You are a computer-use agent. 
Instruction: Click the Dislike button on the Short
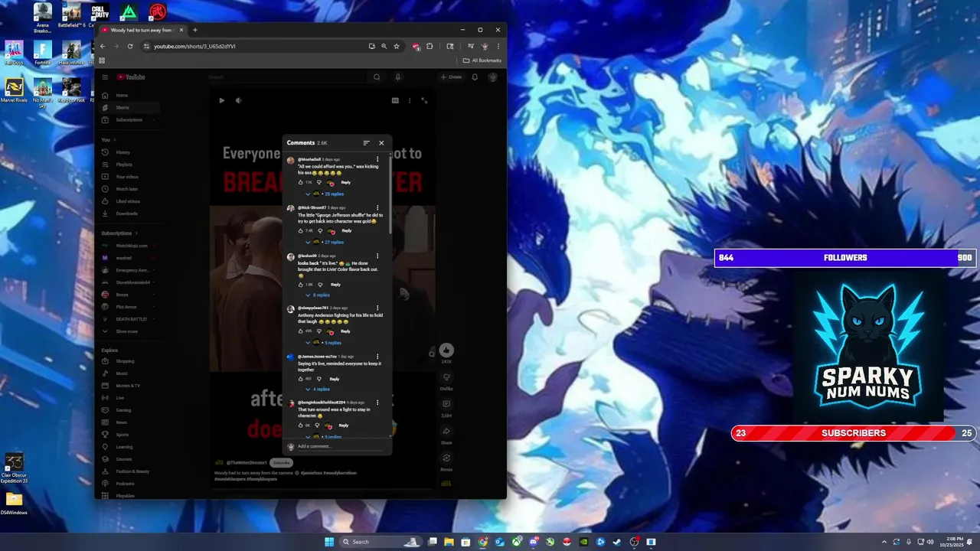pyautogui.click(x=446, y=378)
